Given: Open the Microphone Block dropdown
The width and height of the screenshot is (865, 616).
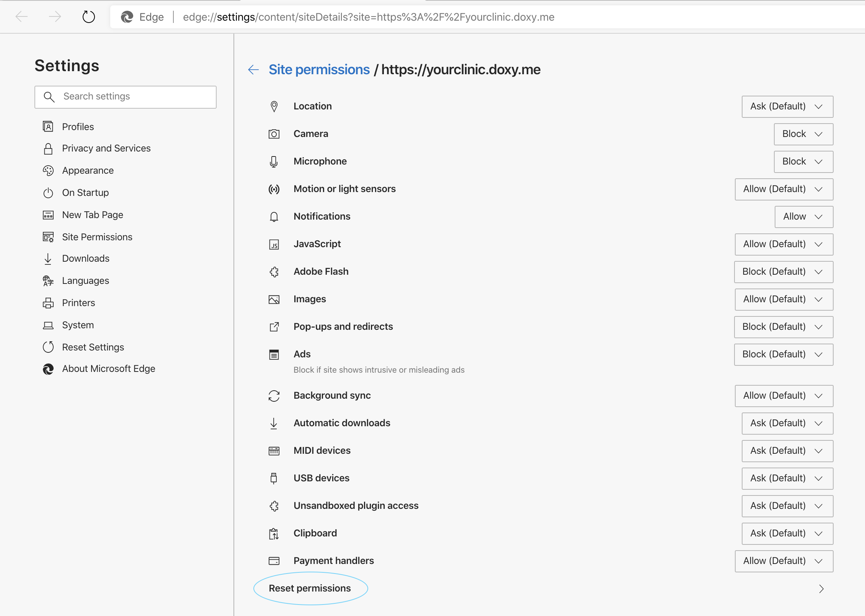Looking at the screenshot, I should tap(803, 161).
